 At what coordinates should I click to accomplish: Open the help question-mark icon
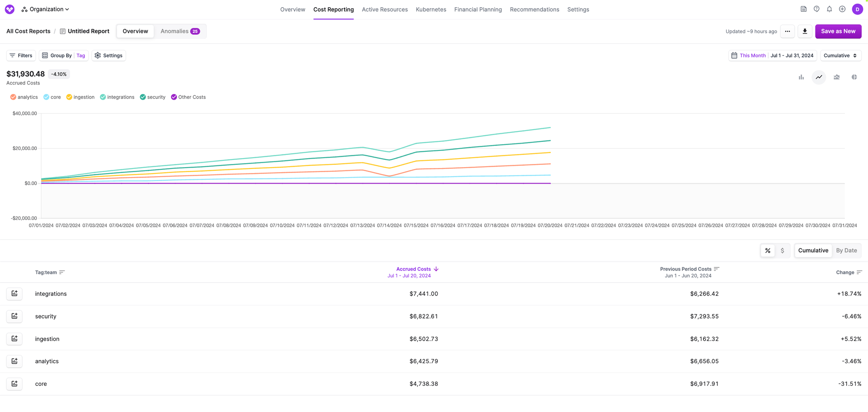[816, 9]
